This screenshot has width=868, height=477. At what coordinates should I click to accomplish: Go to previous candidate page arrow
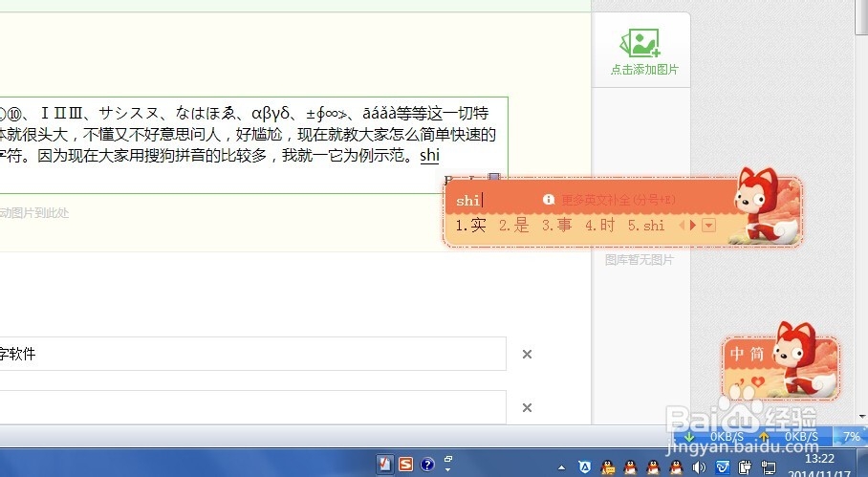coord(682,226)
